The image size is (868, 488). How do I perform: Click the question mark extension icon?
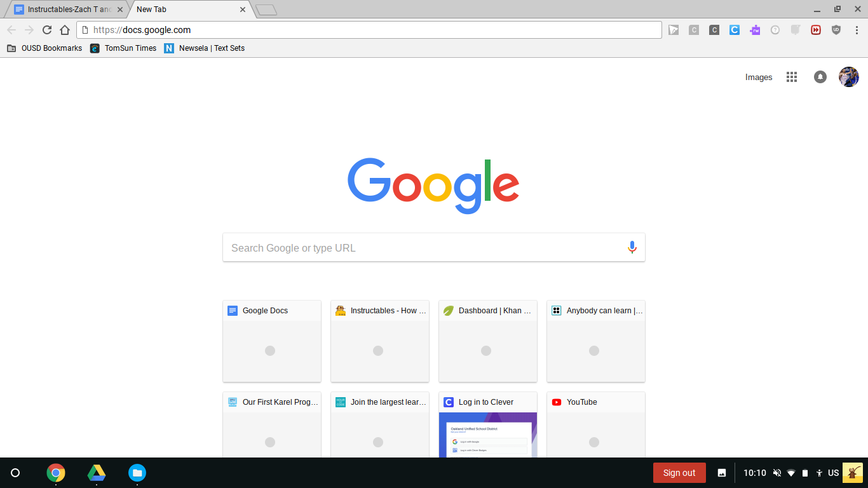tap(775, 30)
